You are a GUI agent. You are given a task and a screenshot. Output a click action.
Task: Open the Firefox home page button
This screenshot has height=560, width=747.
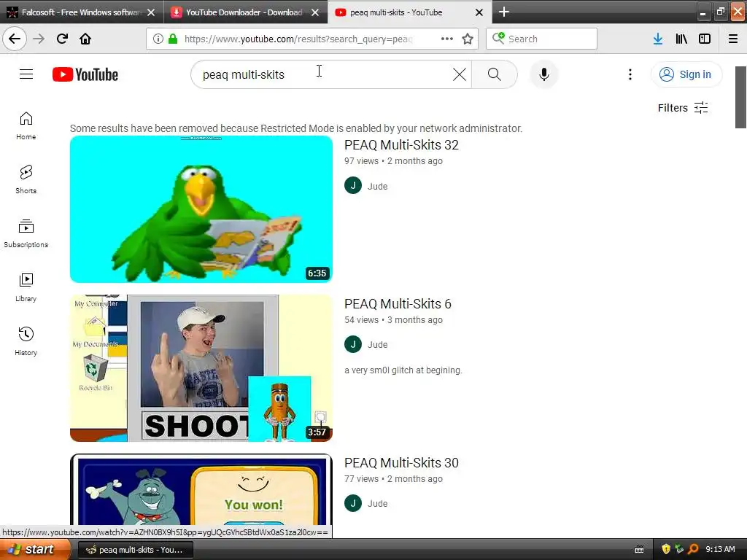85,39
